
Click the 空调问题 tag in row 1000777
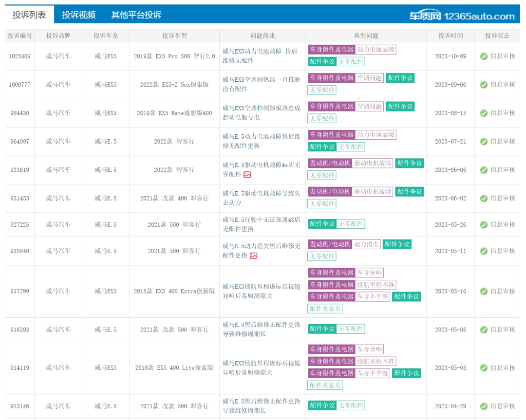point(369,78)
